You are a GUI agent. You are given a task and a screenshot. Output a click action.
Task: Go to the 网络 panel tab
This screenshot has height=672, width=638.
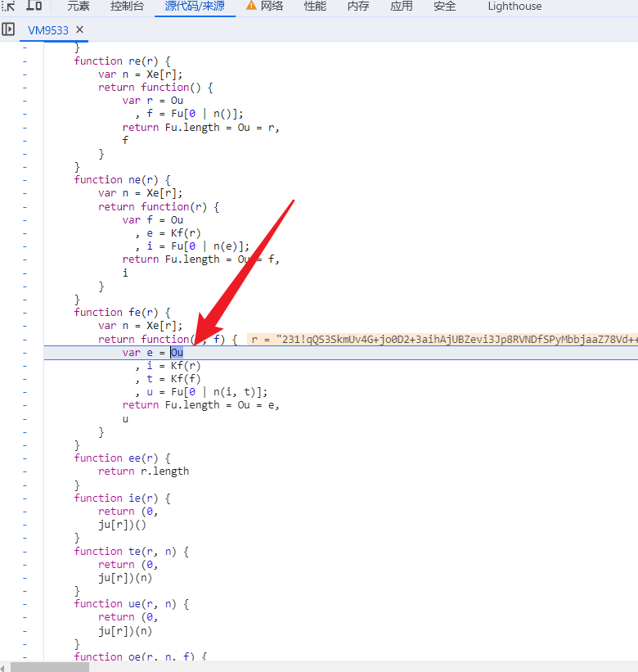click(x=272, y=6)
